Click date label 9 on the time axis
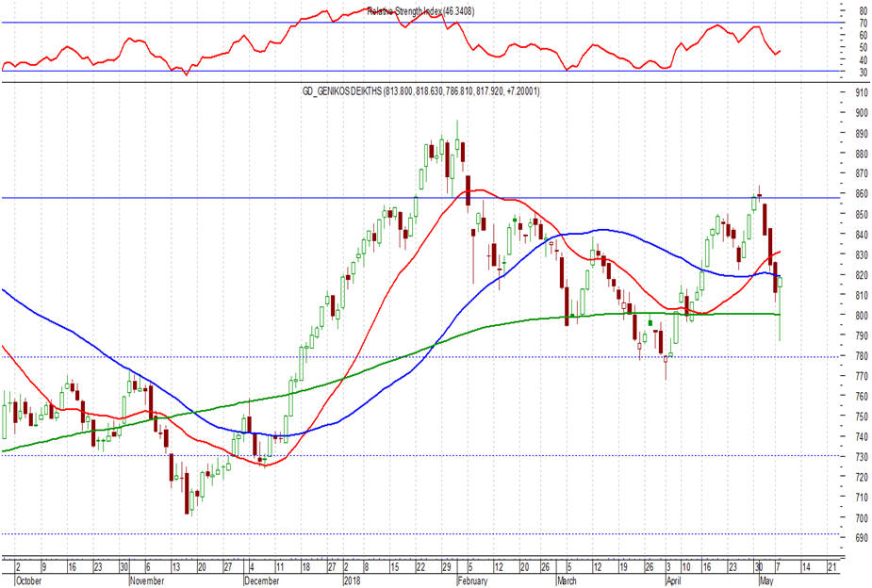The height and width of the screenshot is (588, 872). click(45, 567)
